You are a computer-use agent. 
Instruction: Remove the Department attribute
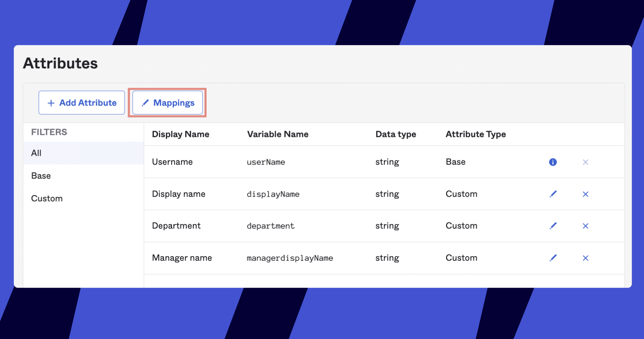pyautogui.click(x=585, y=226)
